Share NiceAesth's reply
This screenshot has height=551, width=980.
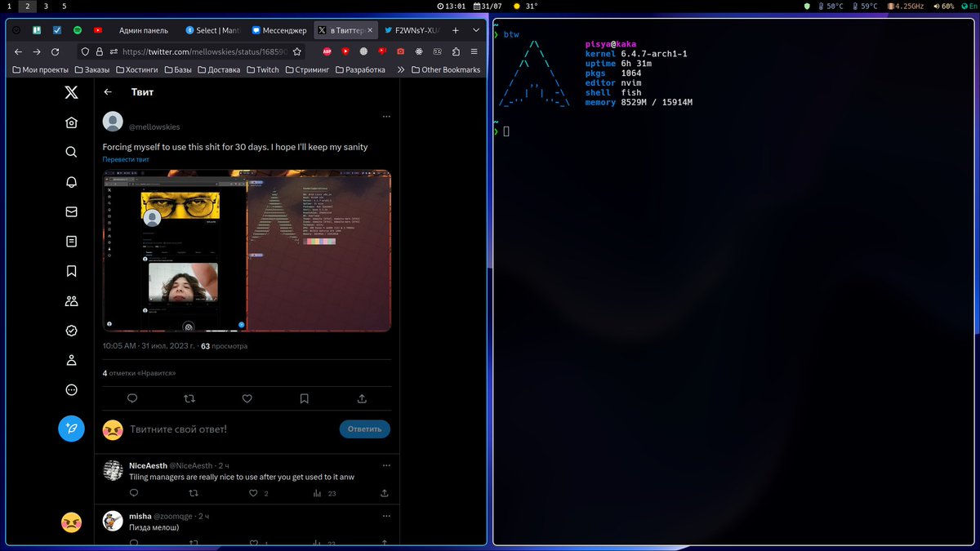385,493
